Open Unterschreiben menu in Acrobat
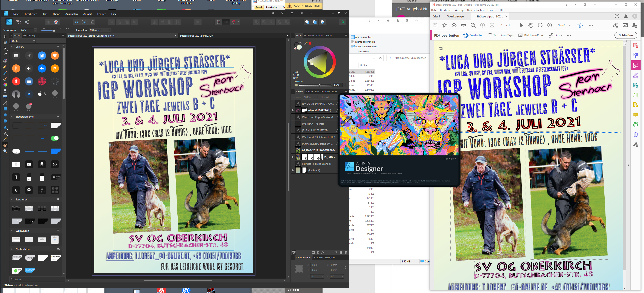 (476, 10)
